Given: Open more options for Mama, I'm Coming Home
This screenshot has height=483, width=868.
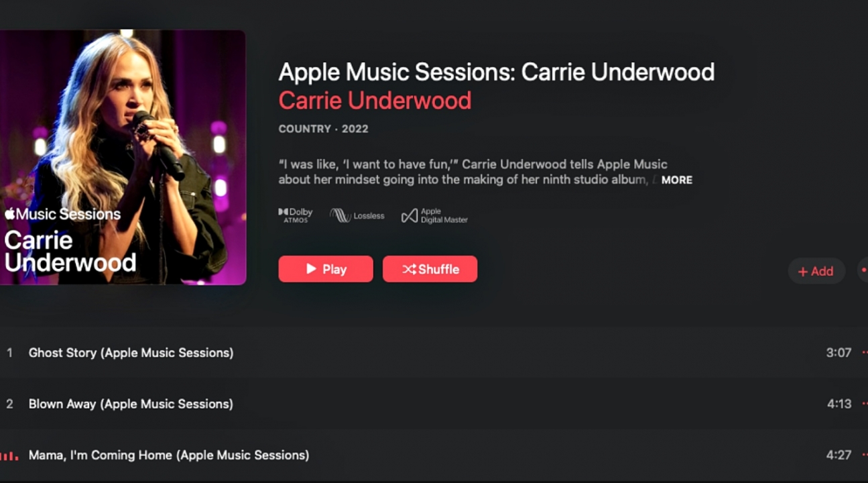Looking at the screenshot, I should pyautogui.click(x=865, y=455).
